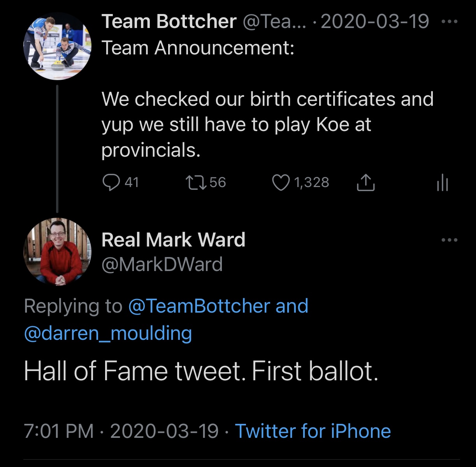This screenshot has width=476, height=467.
Task: Open more options on Mark Ward tweet
Action: point(450,240)
